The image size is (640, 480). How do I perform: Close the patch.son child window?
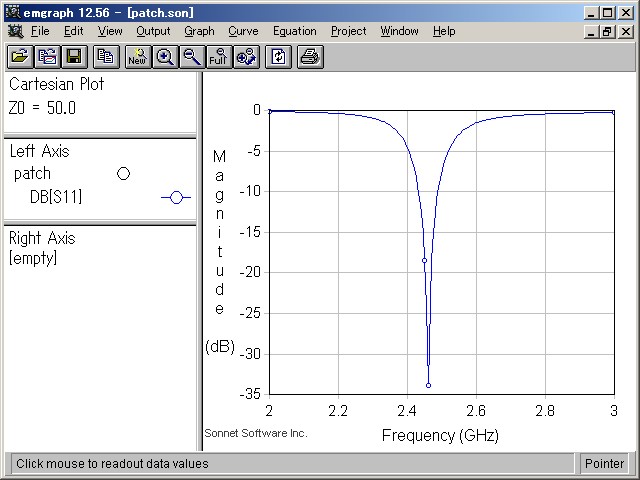[626, 31]
